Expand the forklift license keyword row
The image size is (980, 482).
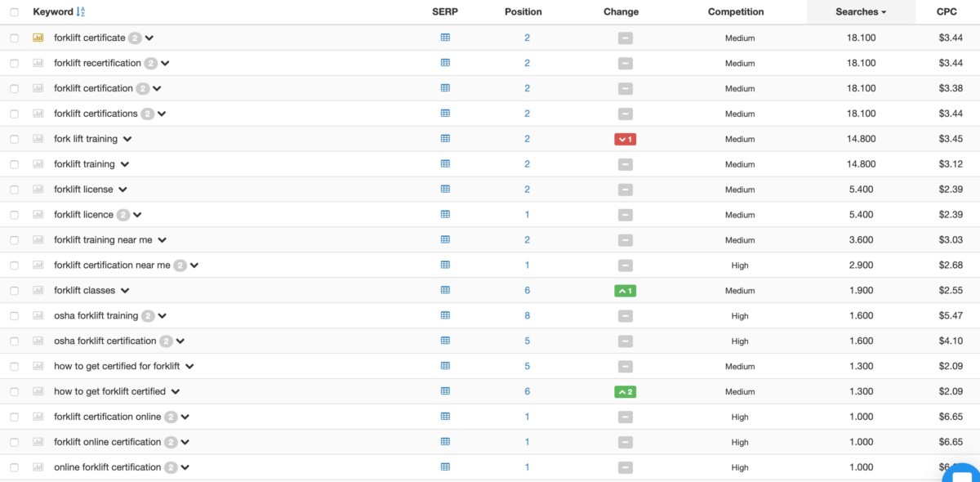[x=122, y=190]
